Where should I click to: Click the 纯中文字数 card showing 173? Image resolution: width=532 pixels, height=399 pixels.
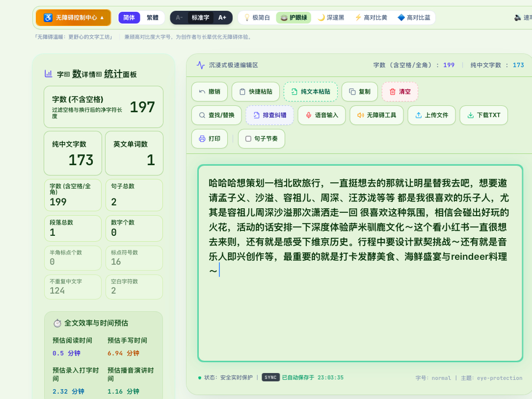[73, 153]
